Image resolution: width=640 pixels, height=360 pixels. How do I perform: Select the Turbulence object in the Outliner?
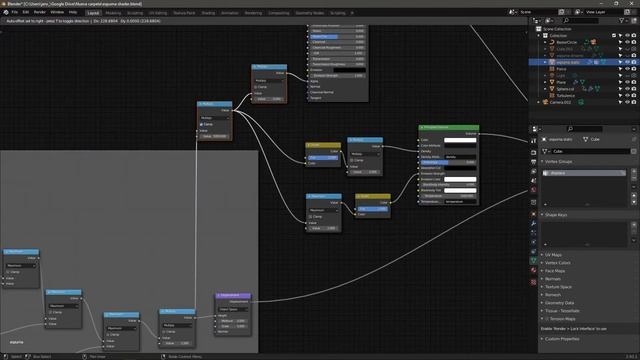point(565,96)
